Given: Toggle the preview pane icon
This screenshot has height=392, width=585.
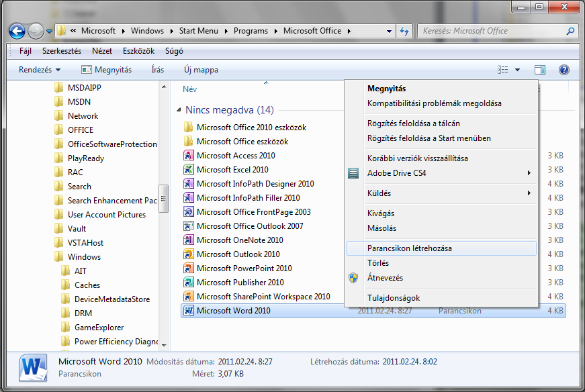Looking at the screenshot, I should pos(539,70).
